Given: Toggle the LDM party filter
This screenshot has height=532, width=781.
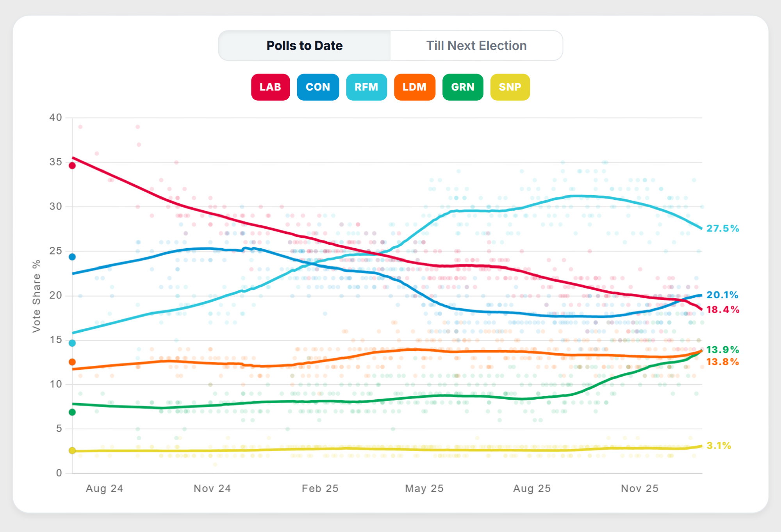Looking at the screenshot, I should pyautogui.click(x=414, y=87).
